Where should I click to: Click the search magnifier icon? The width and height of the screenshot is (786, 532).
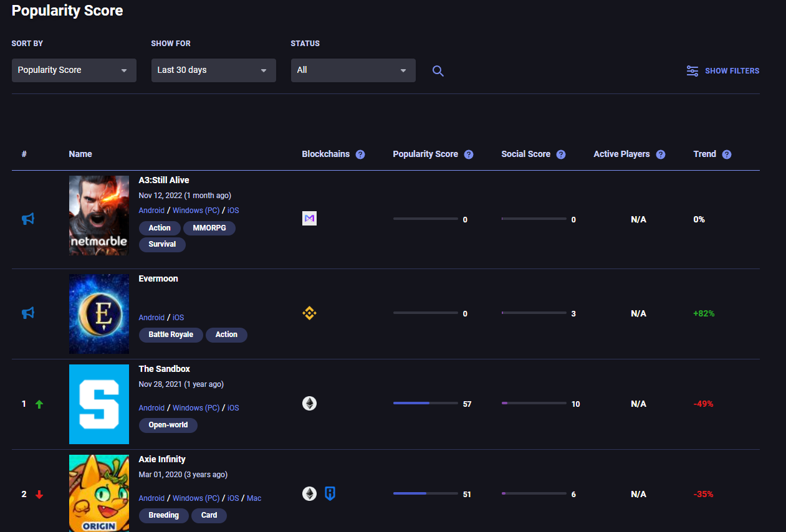pos(438,71)
